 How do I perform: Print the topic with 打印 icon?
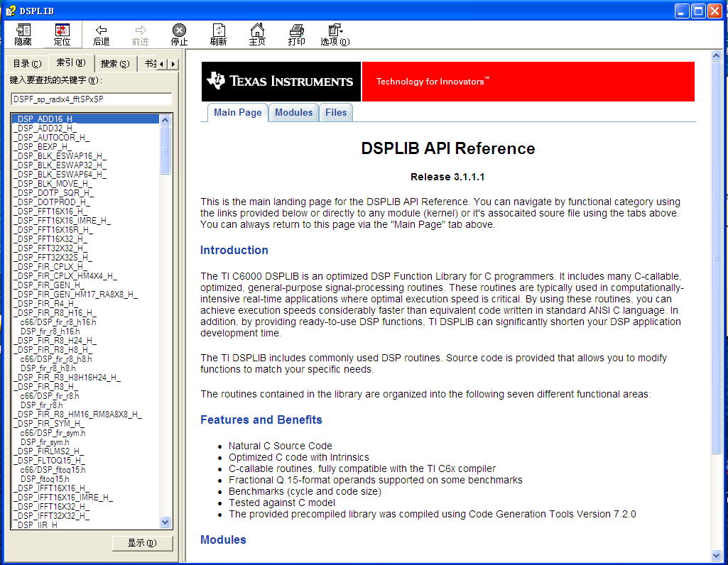296,35
